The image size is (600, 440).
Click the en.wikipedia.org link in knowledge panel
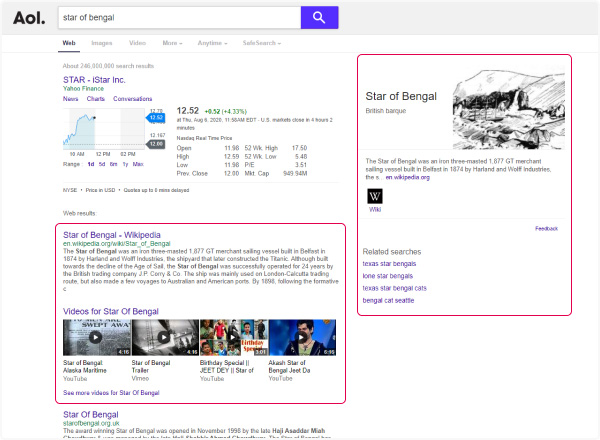408,177
